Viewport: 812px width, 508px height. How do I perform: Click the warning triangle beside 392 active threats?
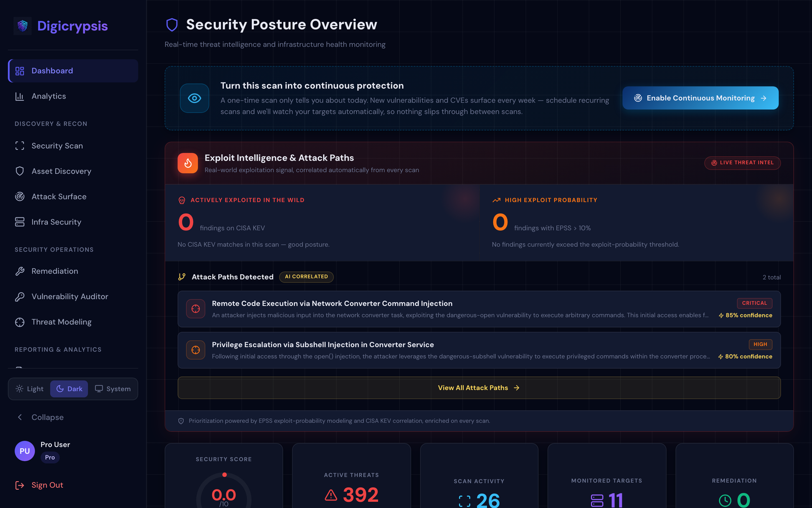[x=331, y=495]
